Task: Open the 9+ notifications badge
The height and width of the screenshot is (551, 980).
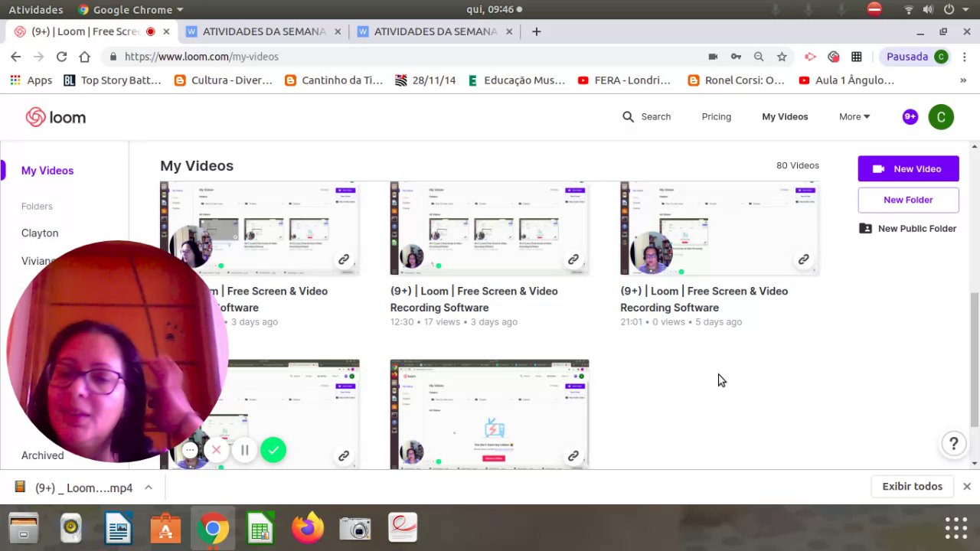Action: [x=910, y=117]
